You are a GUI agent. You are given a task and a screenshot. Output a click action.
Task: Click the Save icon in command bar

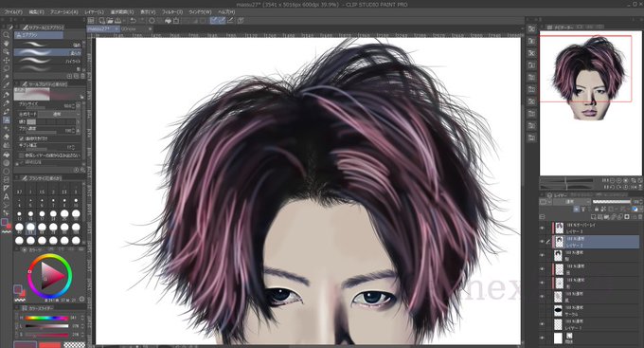pyautogui.click(x=118, y=20)
